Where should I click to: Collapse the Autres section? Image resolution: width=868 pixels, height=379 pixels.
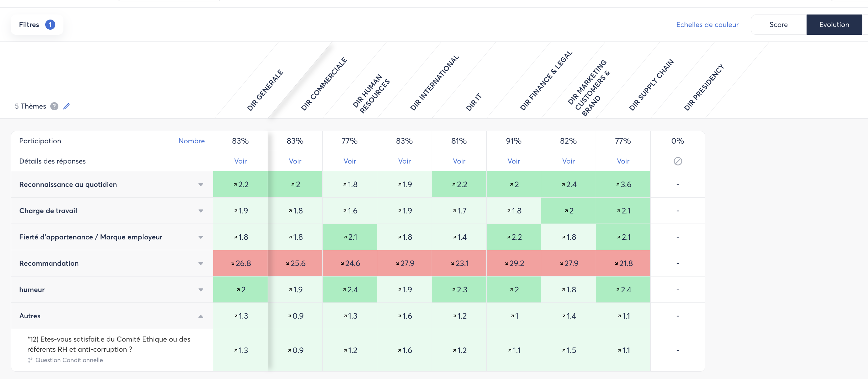coord(201,316)
